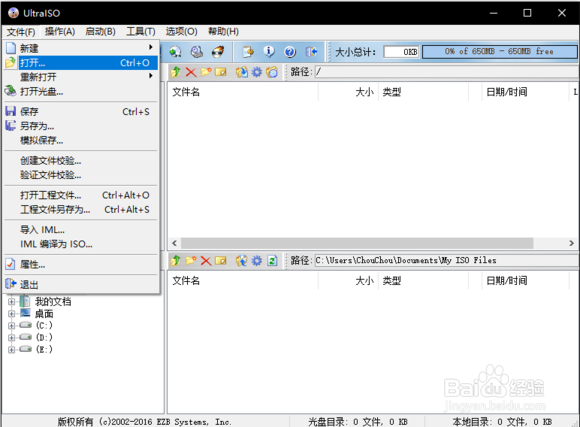580x427 pixels.
Task: Choose 验证文件校验... menu entry
Action: [x=81, y=175]
